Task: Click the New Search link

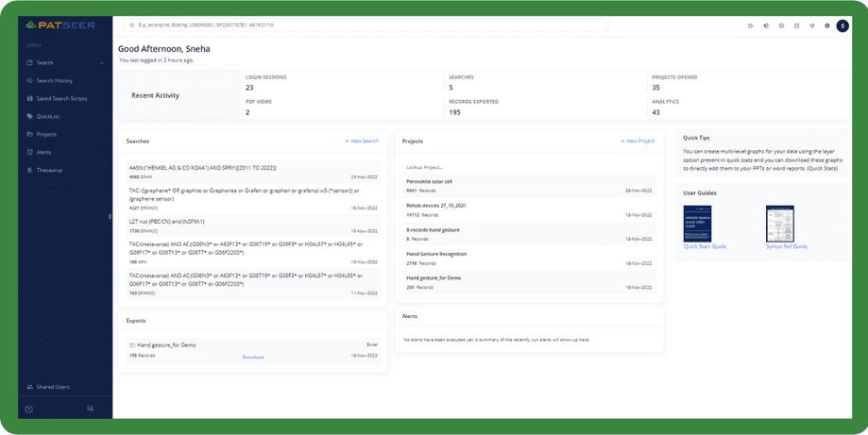Action: 362,141
